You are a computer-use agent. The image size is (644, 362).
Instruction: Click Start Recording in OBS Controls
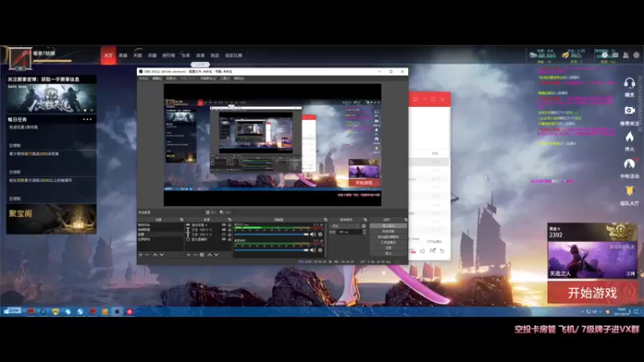(388, 232)
